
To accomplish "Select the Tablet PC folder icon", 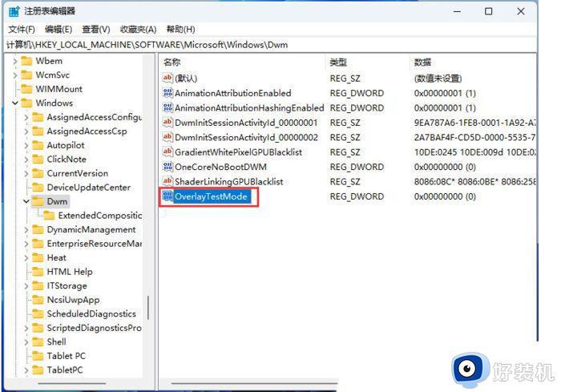I will [x=38, y=356].
